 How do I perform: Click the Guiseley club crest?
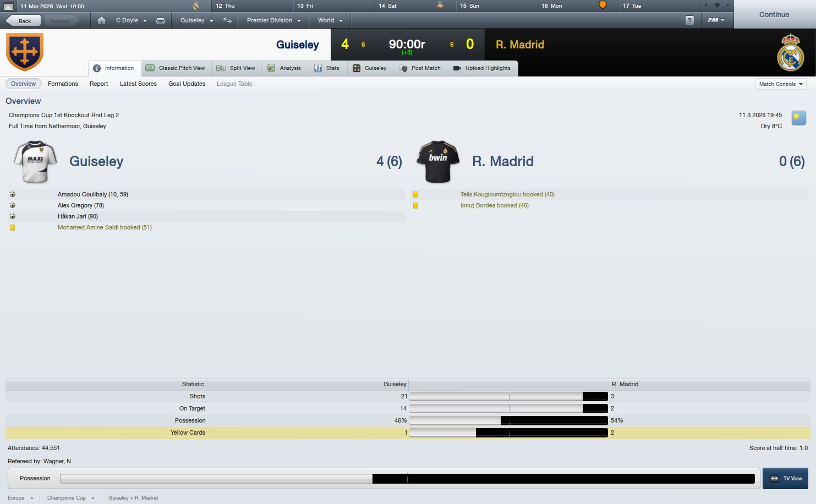click(x=25, y=52)
